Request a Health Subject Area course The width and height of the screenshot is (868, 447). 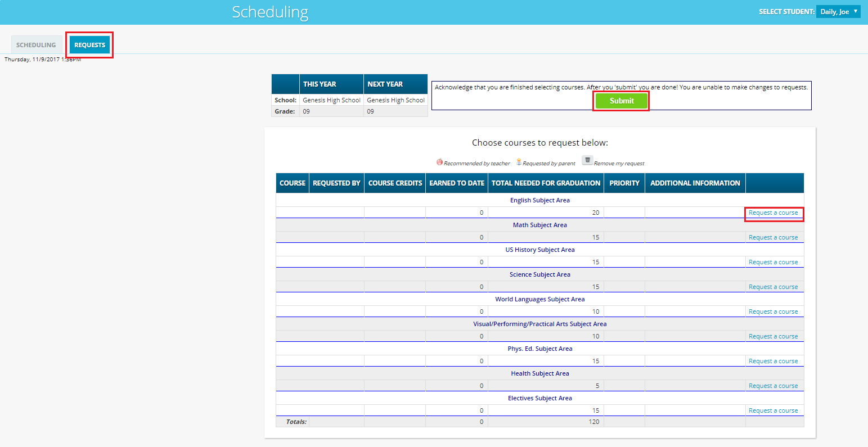pos(773,385)
